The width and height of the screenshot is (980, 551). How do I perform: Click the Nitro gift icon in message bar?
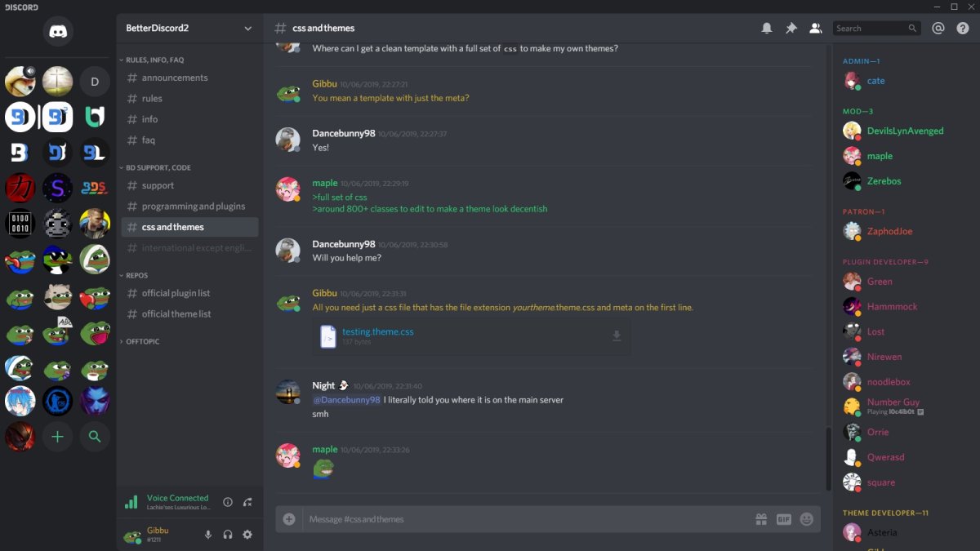[x=761, y=519]
